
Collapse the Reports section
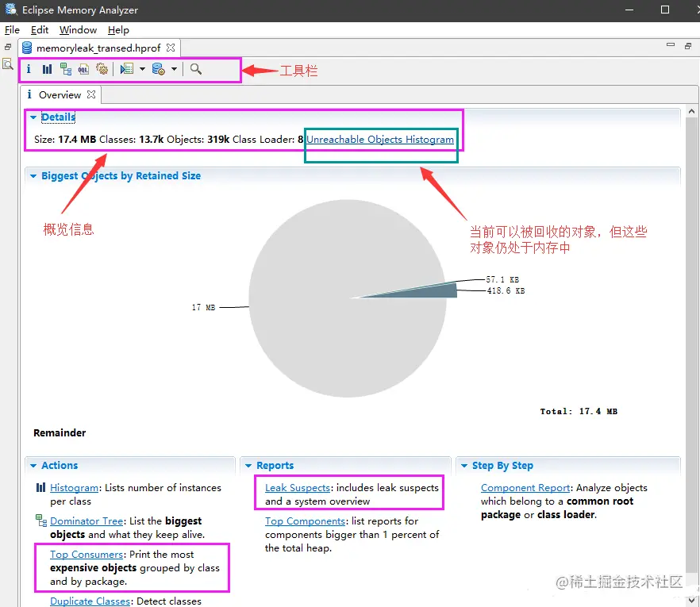coord(248,466)
